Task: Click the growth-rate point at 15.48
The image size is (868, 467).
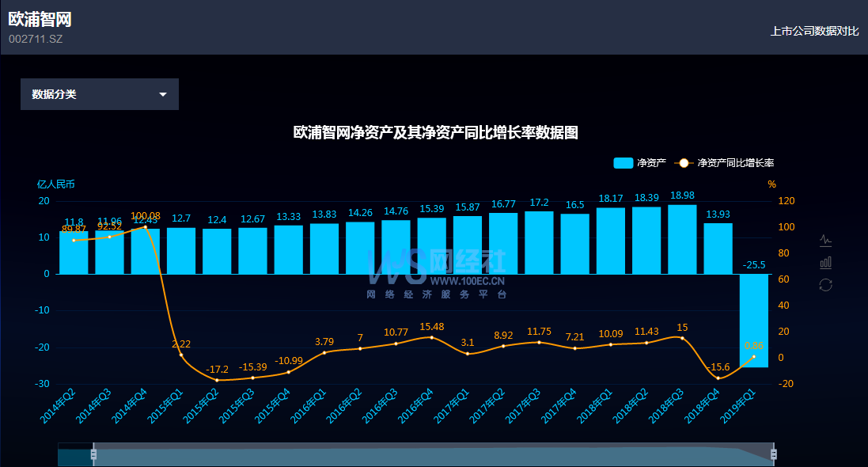Action: [x=432, y=337]
